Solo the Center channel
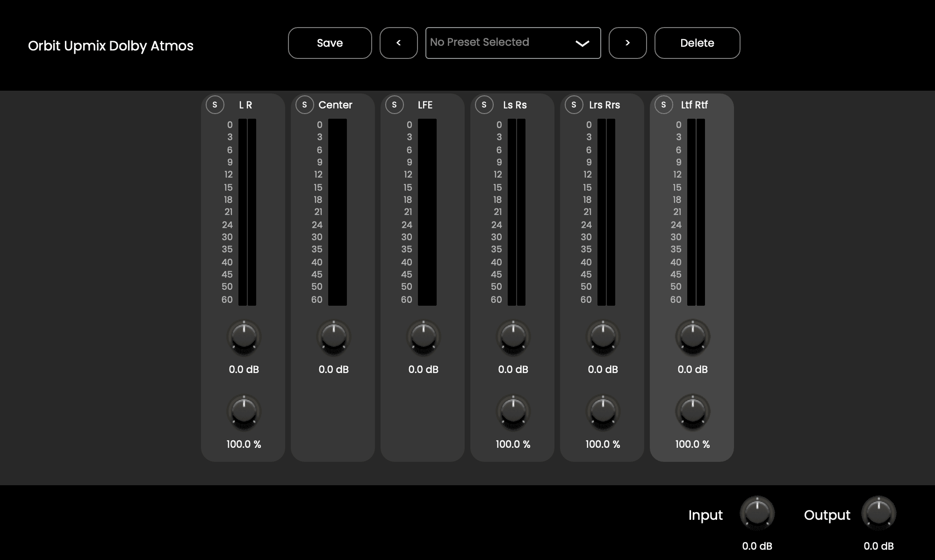The height and width of the screenshot is (560, 935). click(305, 105)
